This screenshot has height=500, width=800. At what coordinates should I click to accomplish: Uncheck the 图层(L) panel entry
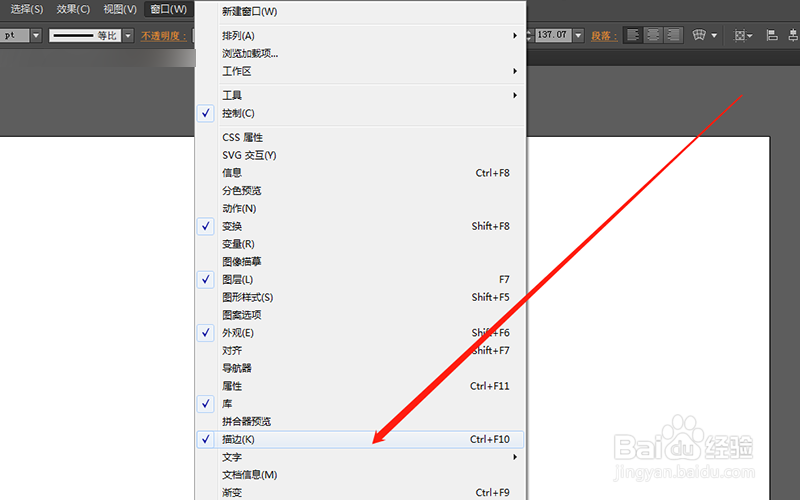(360, 280)
